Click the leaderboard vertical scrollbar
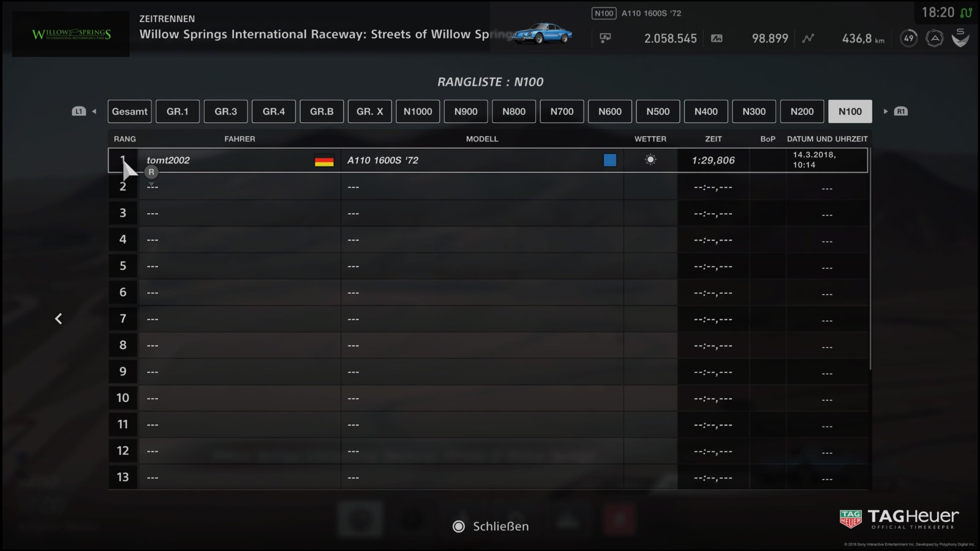This screenshot has width=980, height=551. point(870,258)
